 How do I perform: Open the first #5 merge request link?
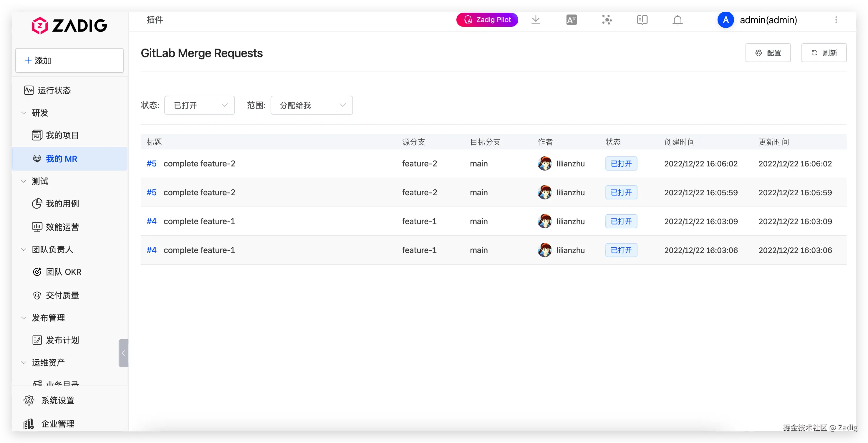[151, 163]
